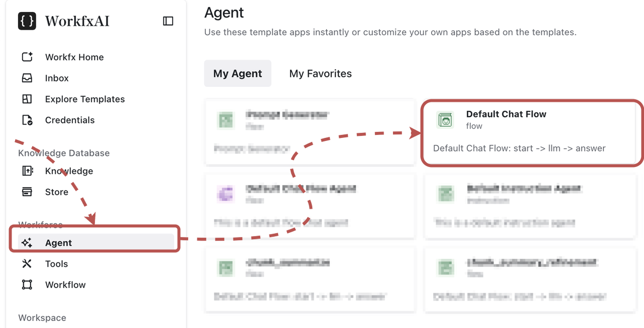Go to Workfx Home link
644x328 pixels.
tap(74, 57)
